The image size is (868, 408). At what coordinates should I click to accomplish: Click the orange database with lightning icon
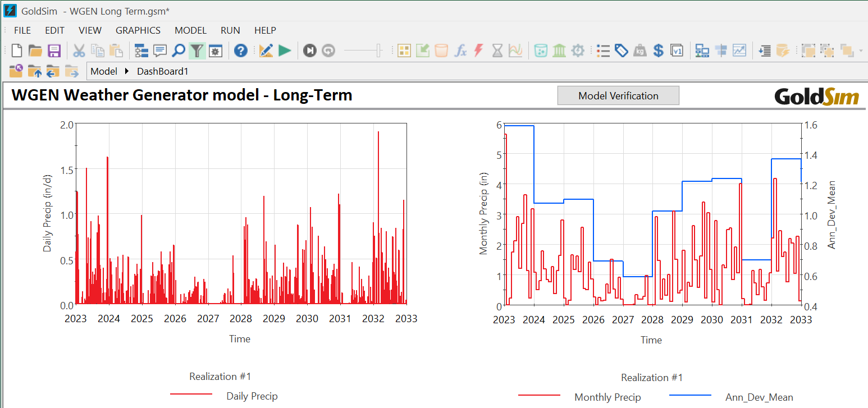pyautogui.click(x=783, y=51)
